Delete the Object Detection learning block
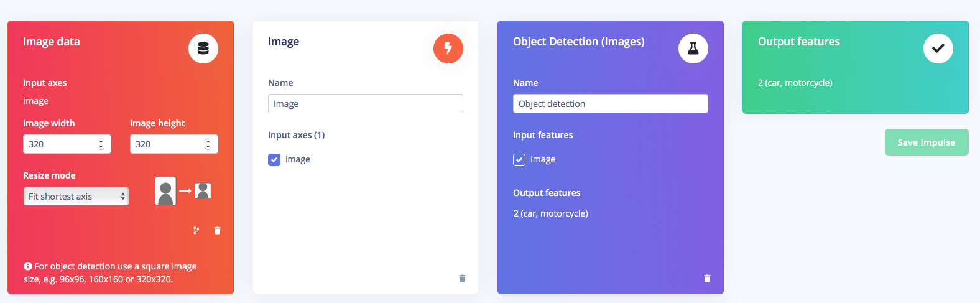This screenshot has width=980, height=303. coord(707,279)
